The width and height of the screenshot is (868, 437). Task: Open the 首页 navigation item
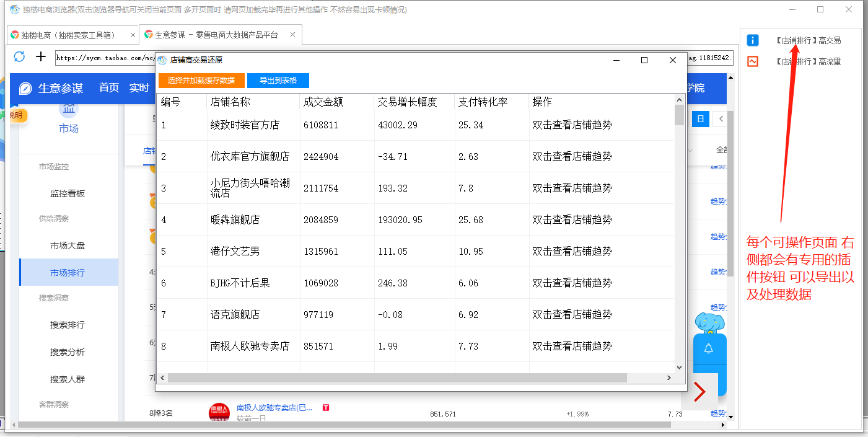pyautogui.click(x=109, y=88)
